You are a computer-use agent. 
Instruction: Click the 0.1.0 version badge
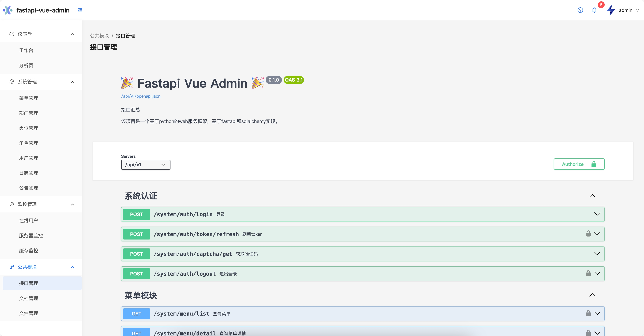[274, 80]
